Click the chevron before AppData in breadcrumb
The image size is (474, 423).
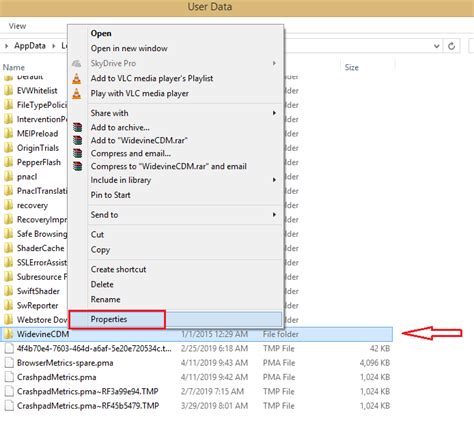click(x=6, y=46)
